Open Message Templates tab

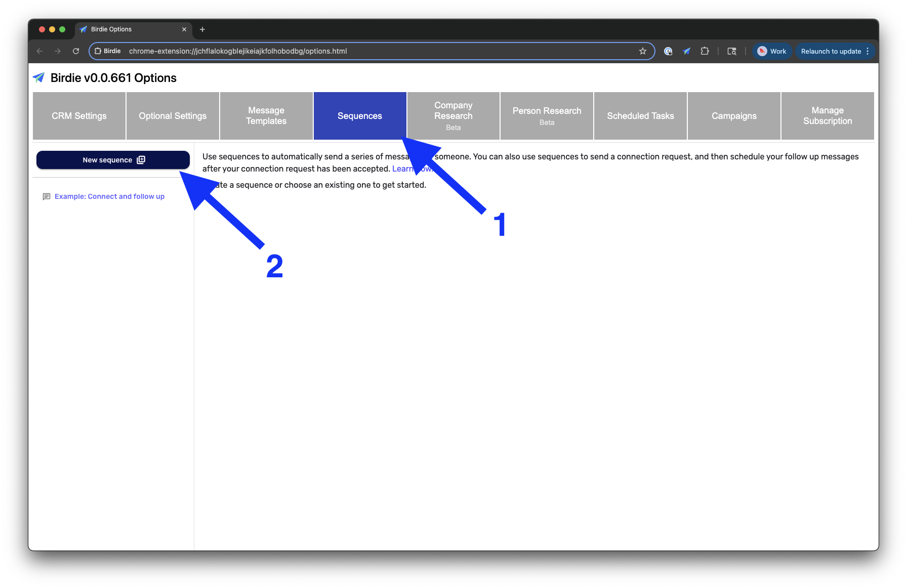click(x=266, y=116)
